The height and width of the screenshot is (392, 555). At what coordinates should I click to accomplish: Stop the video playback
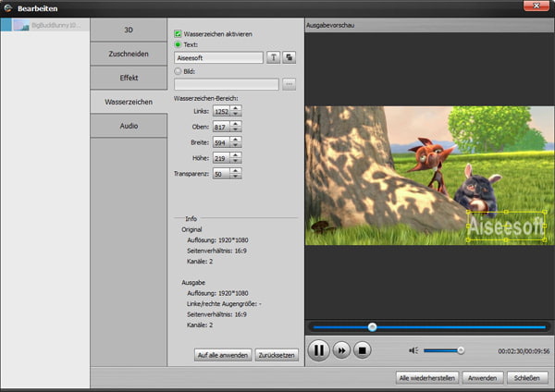(x=362, y=350)
